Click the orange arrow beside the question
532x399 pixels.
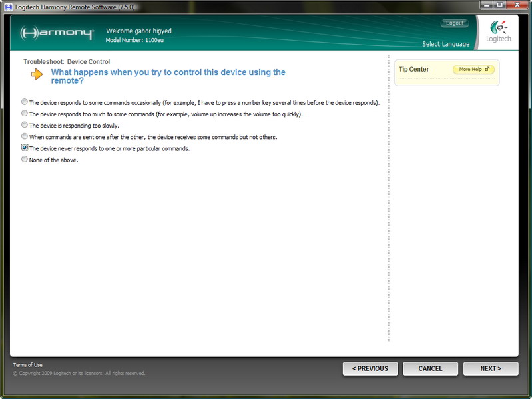click(x=37, y=74)
